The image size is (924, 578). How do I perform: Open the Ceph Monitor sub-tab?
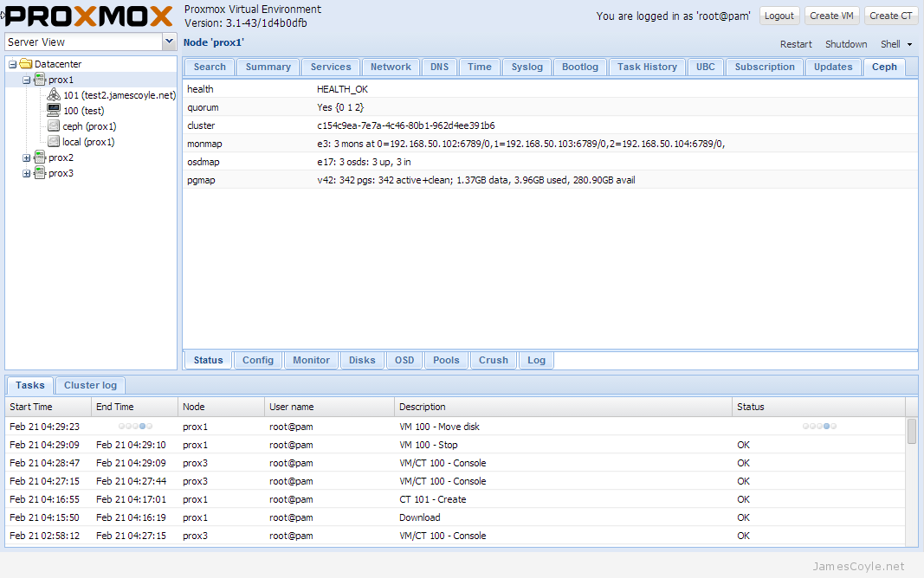pos(311,360)
